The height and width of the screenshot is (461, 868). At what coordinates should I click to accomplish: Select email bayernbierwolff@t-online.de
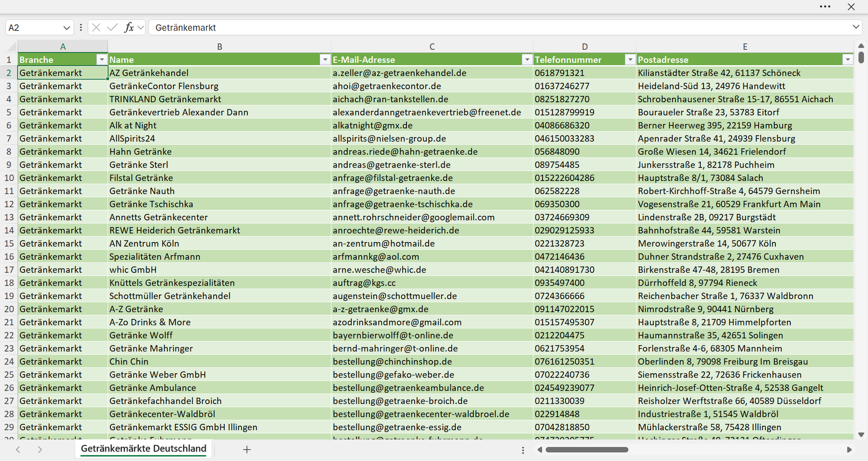tap(432, 335)
